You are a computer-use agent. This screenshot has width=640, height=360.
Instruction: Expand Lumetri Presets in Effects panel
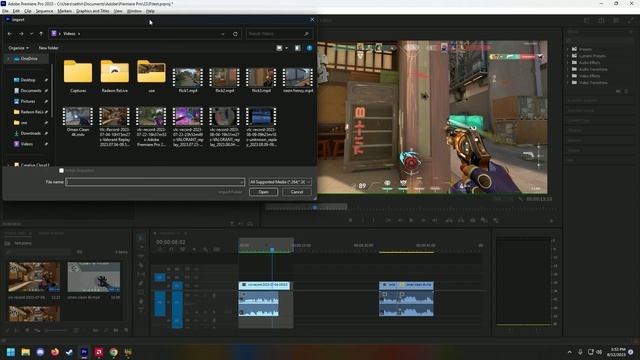pos(568,56)
